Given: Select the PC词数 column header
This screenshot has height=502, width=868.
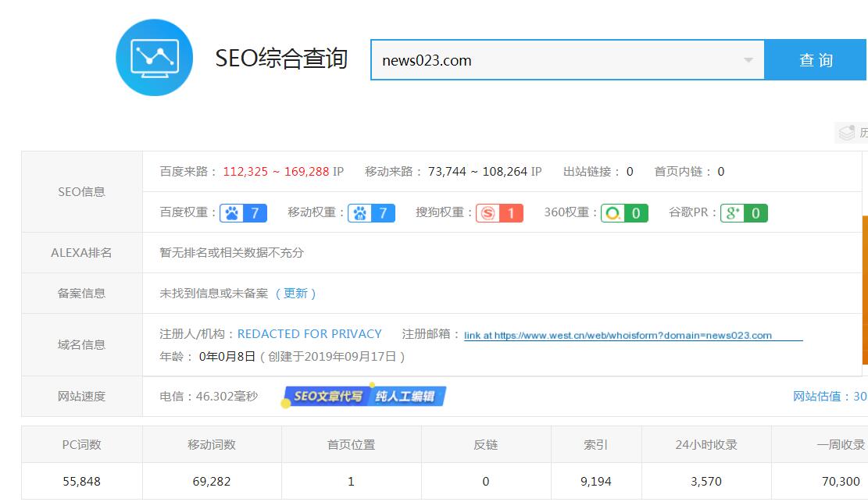Looking at the screenshot, I should point(81,444).
